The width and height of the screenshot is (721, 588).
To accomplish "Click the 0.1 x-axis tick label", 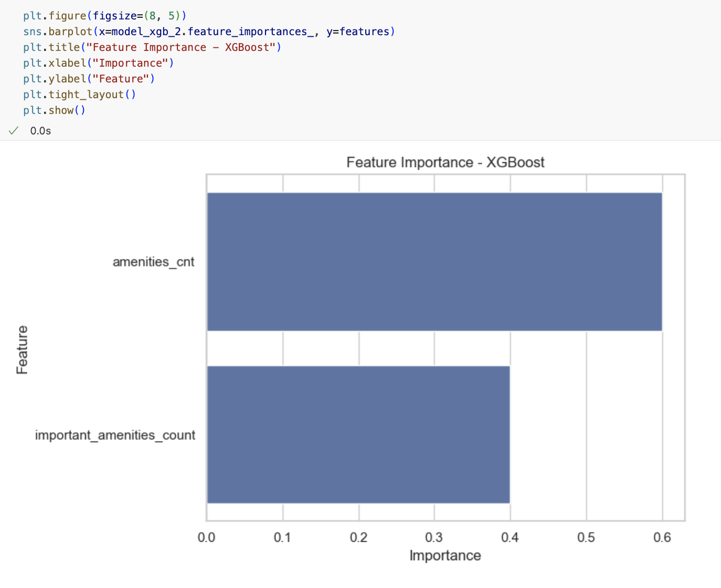I will pos(282,538).
